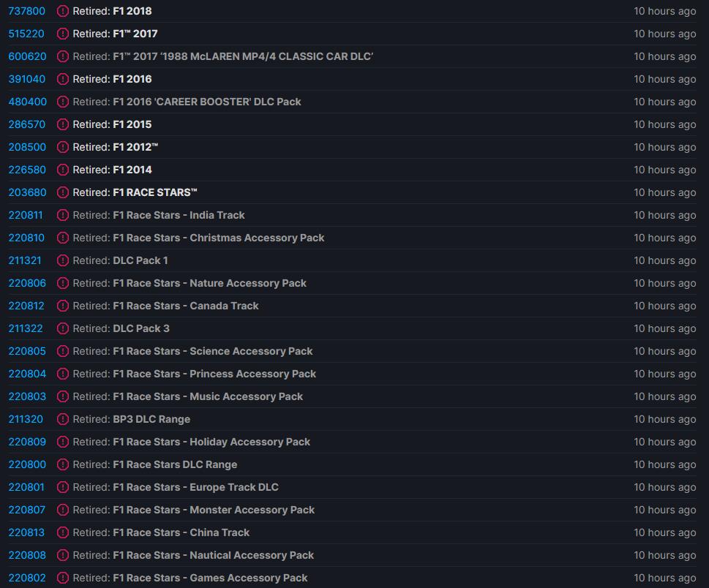Click the retired icon for F1 2014

63,170
